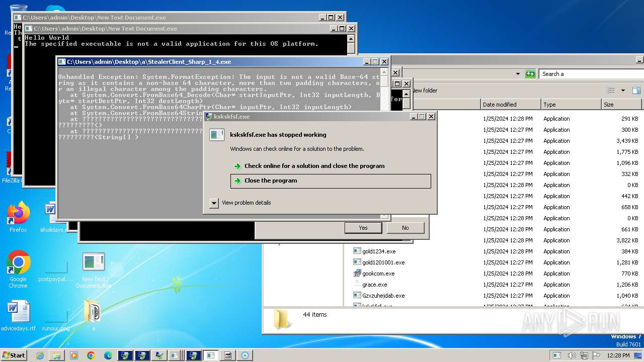Click Yes button in background dialog
The height and width of the screenshot is (362, 644).
point(363,228)
